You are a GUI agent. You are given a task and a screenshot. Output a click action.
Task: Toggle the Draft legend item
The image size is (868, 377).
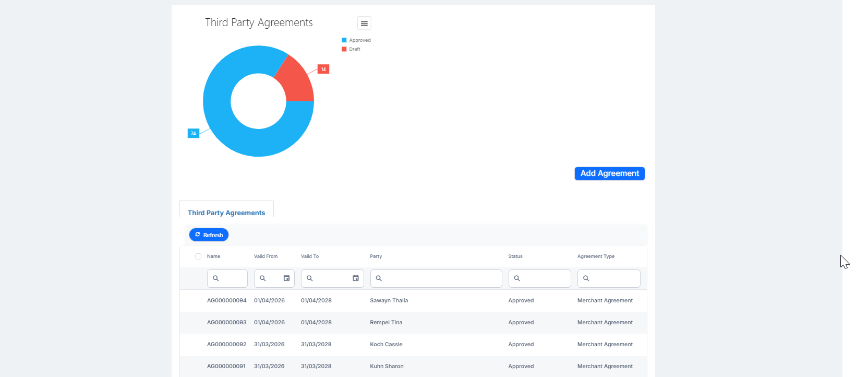[351, 49]
